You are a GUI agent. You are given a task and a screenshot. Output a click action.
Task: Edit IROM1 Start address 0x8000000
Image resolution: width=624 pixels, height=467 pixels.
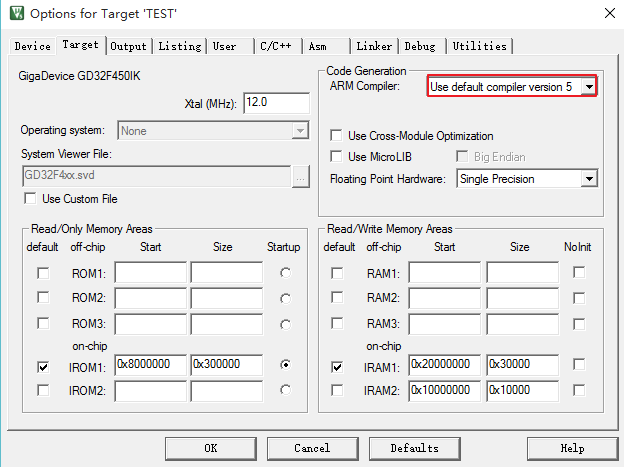click(x=150, y=365)
